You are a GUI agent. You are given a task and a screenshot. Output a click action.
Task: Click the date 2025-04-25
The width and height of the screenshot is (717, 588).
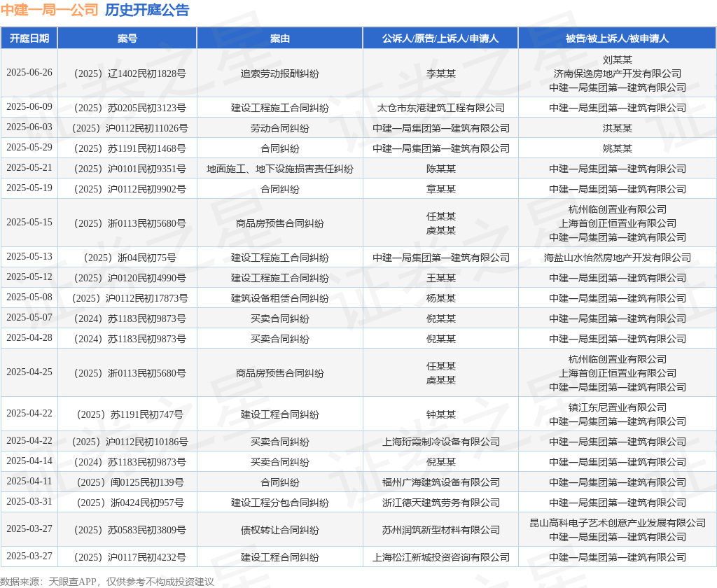(x=29, y=372)
